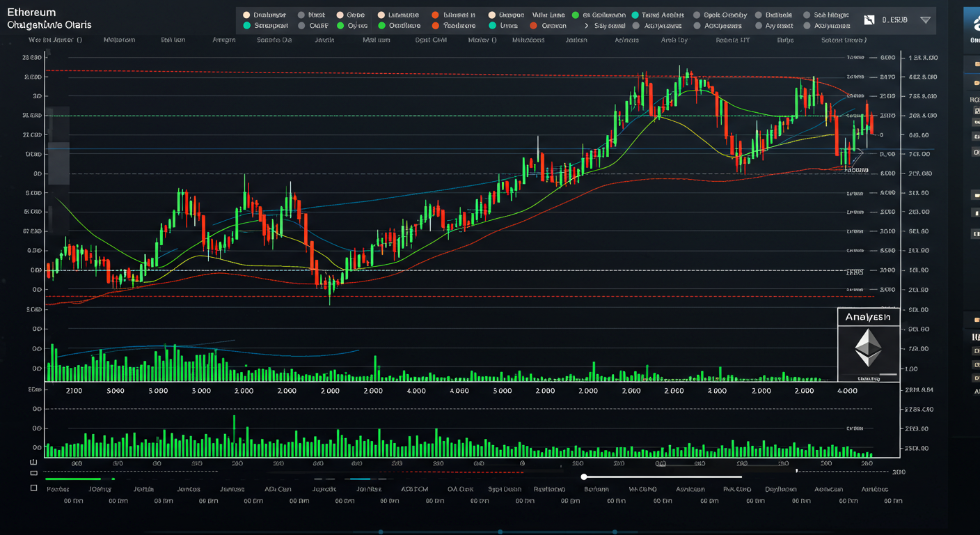
Task: Toggle the red Cmeon legend indicator
Action: [534, 26]
